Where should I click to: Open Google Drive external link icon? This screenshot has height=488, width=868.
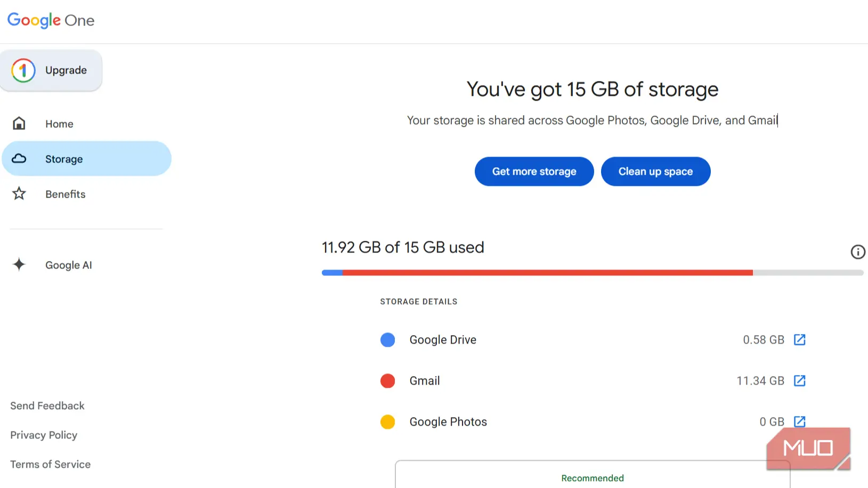pos(799,339)
